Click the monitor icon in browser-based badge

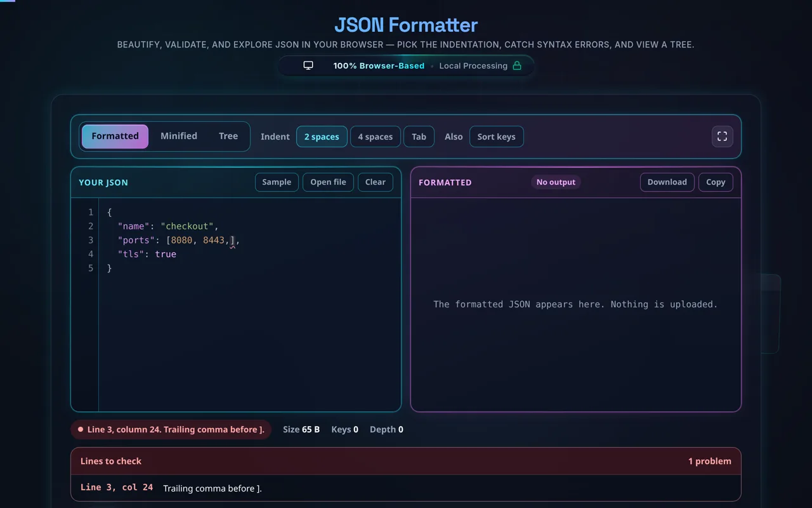click(x=308, y=65)
